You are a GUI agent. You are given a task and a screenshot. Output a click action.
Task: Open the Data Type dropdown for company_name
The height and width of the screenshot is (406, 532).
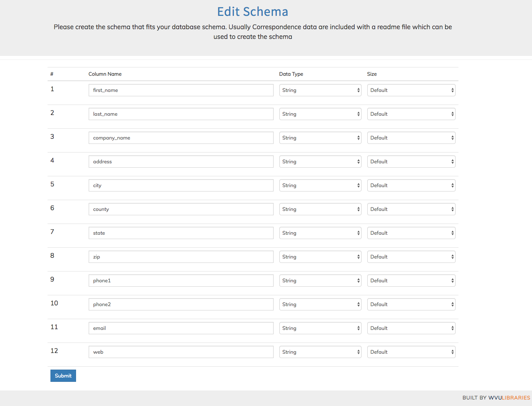[320, 137]
